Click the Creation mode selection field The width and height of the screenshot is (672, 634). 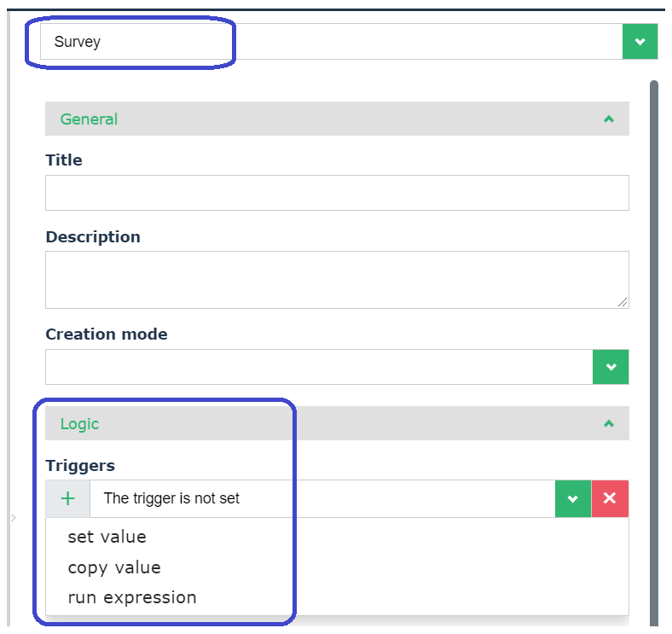[x=318, y=367]
